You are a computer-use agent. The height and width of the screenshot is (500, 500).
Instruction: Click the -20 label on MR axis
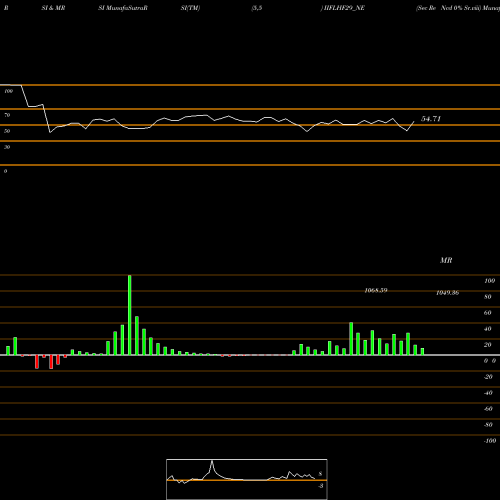(488, 377)
